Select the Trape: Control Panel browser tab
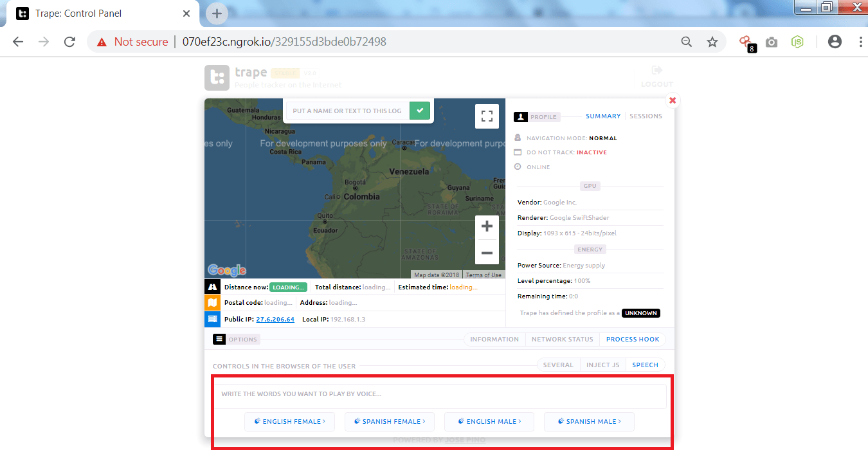The height and width of the screenshot is (454, 868). [102, 14]
